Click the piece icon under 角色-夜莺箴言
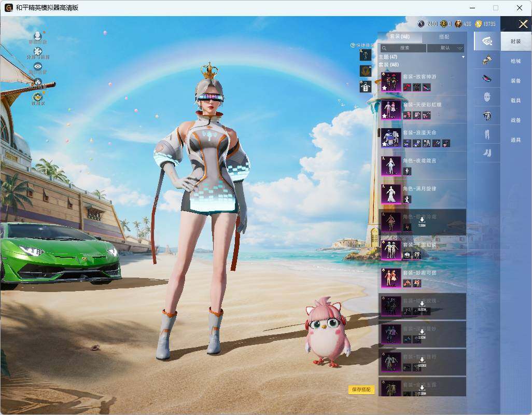The height and width of the screenshot is (415, 532). [407, 171]
